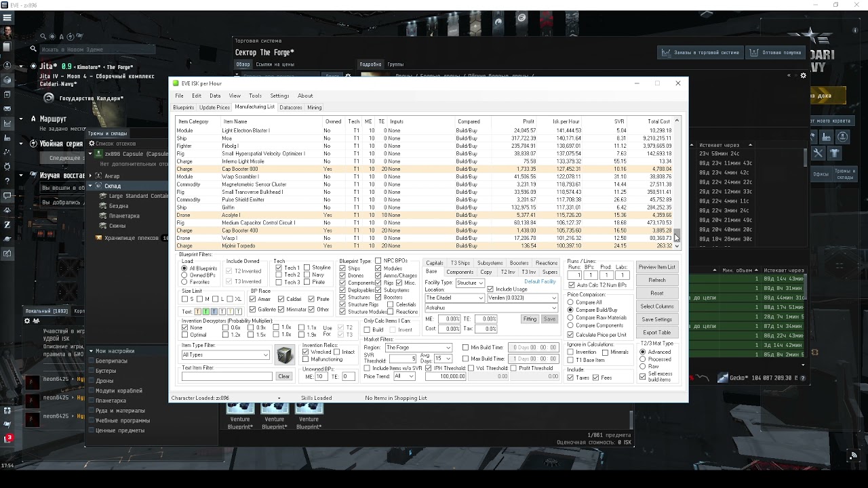Click the search magnifier beside the system search field
This screenshot has height=488, width=868.
[x=33, y=49]
